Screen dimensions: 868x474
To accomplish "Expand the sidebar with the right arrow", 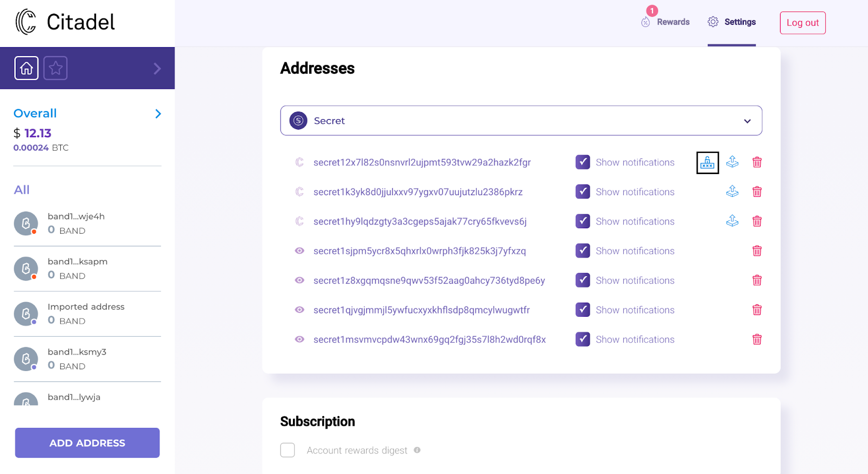I will tap(157, 68).
